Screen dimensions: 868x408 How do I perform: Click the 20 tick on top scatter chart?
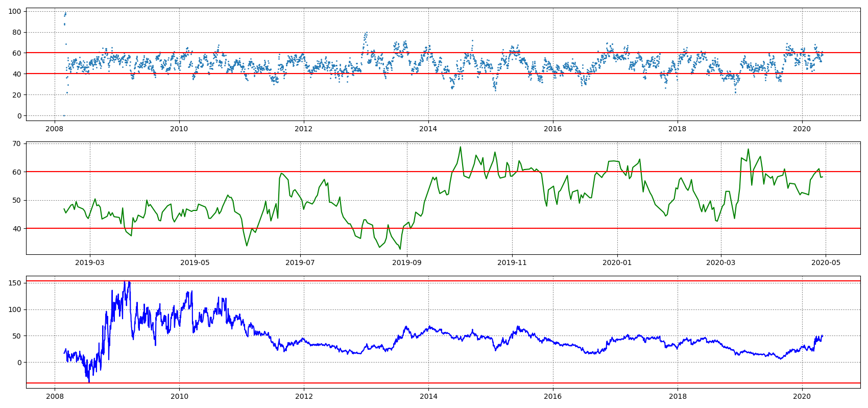coord(17,95)
